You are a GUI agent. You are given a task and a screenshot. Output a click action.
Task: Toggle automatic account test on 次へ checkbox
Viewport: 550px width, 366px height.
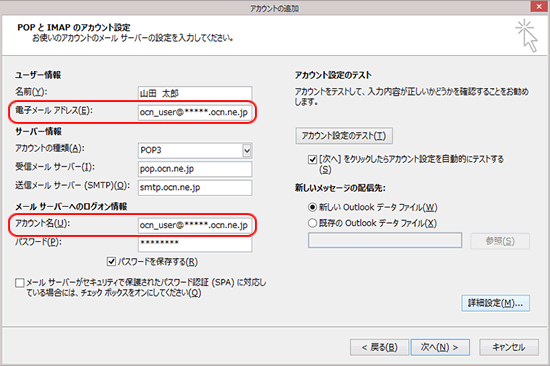click(x=312, y=160)
